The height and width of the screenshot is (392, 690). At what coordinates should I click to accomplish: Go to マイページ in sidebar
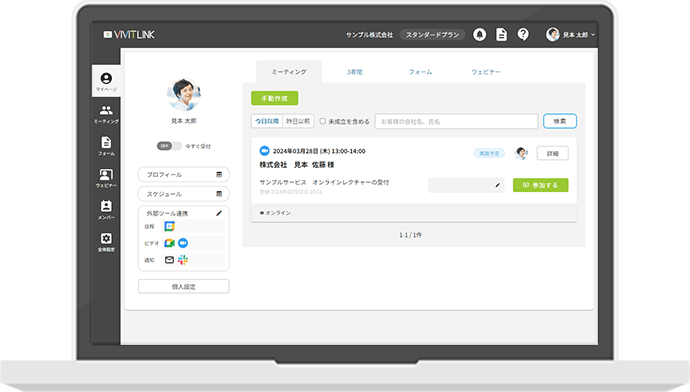point(106,81)
